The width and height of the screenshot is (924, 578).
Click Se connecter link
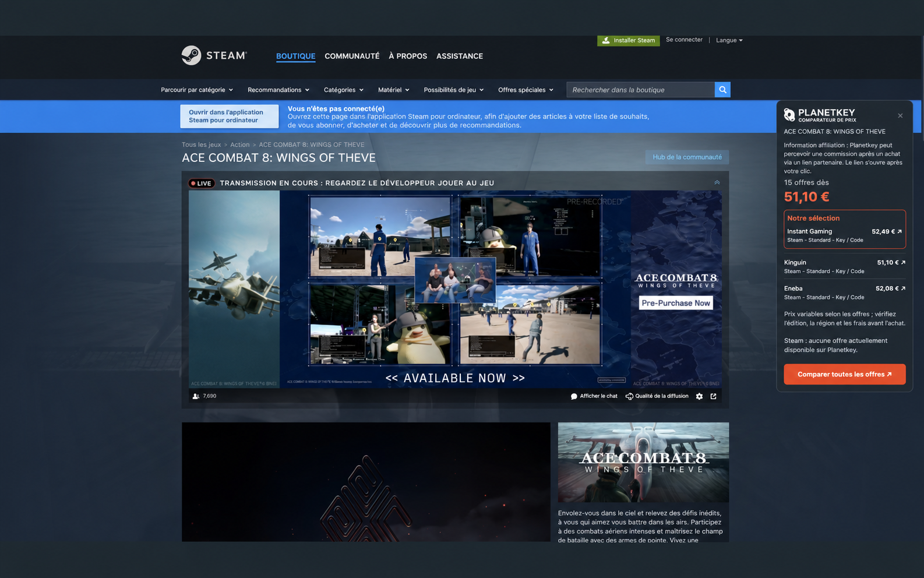684,40
